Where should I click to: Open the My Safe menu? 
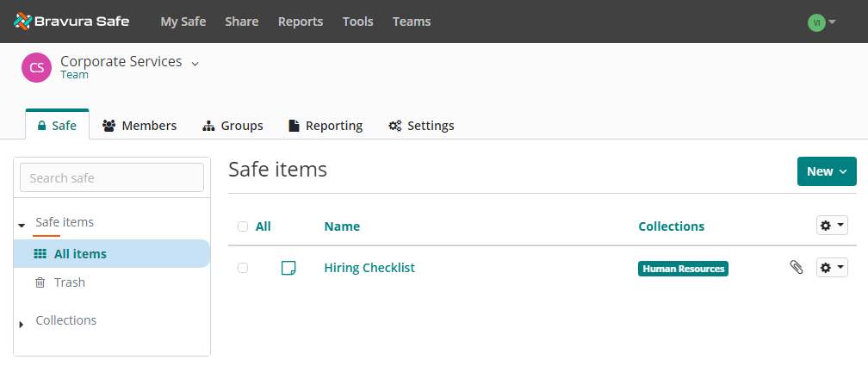183,22
